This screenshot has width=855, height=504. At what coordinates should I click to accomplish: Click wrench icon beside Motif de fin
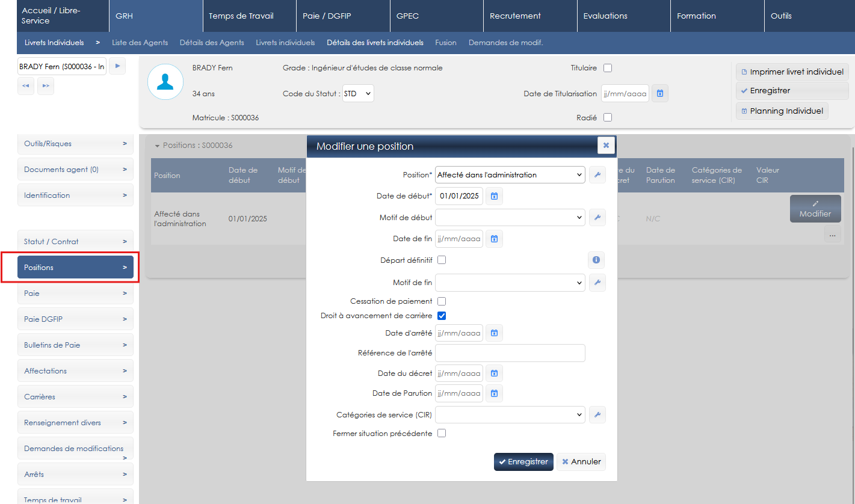click(597, 283)
